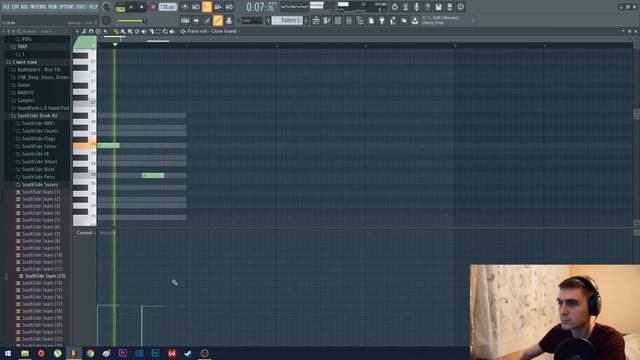
Task: Toggle piano roll magnet snap icon
Action: pyautogui.click(x=91, y=31)
